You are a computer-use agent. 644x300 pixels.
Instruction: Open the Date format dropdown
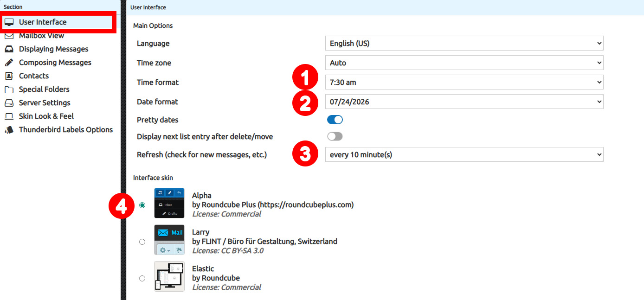click(464, 102)
